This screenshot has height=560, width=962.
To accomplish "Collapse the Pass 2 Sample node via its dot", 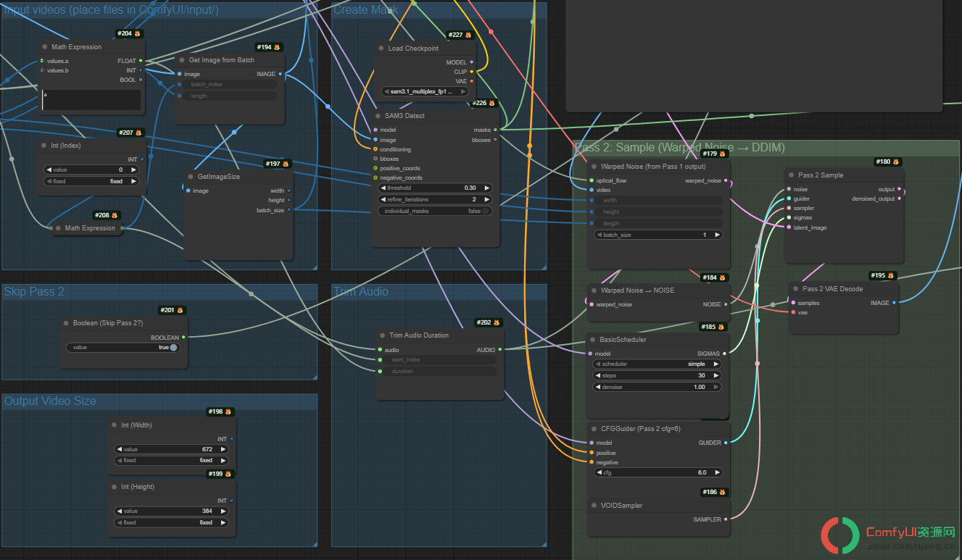I will point(791,175).
